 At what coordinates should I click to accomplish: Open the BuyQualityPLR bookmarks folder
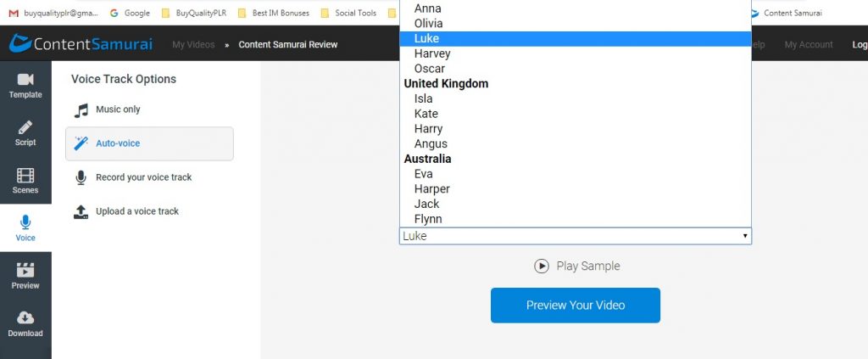click(x=194, y=13)
